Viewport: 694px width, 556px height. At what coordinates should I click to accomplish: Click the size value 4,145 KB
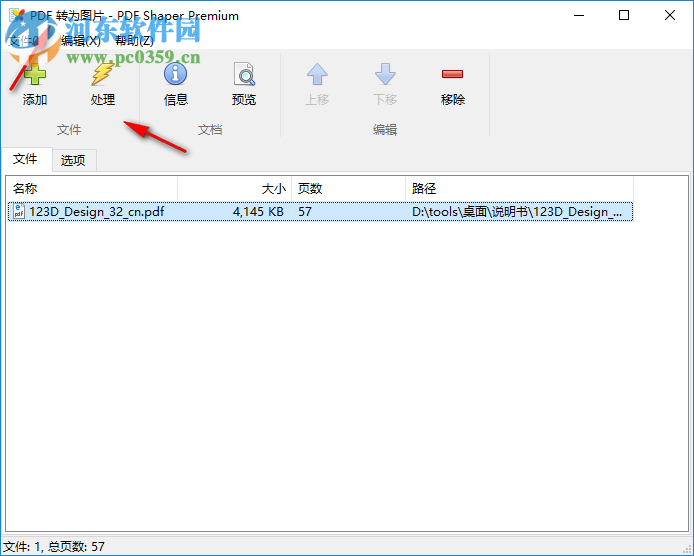[x=258, y=211]
